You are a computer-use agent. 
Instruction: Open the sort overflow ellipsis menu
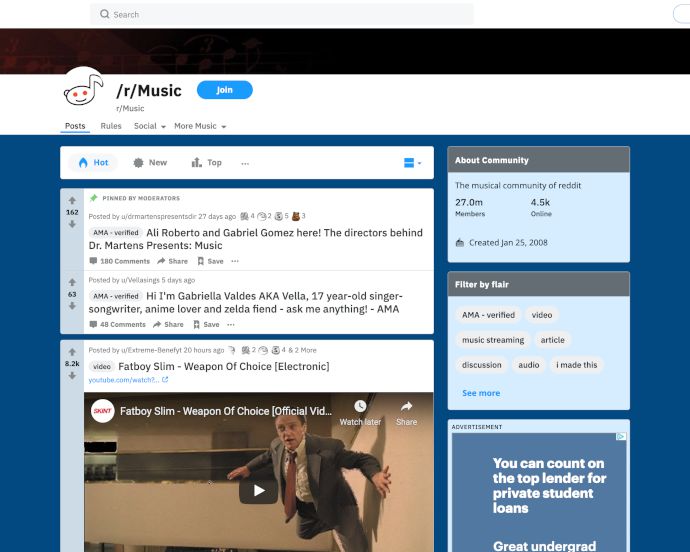click(x=245, y=163)
